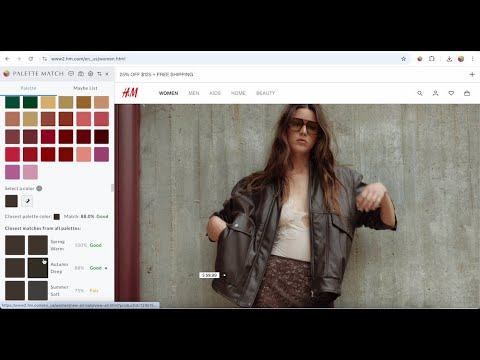
Task: Click the small closest palette color swatch
Action: click(x=57, y=217)
